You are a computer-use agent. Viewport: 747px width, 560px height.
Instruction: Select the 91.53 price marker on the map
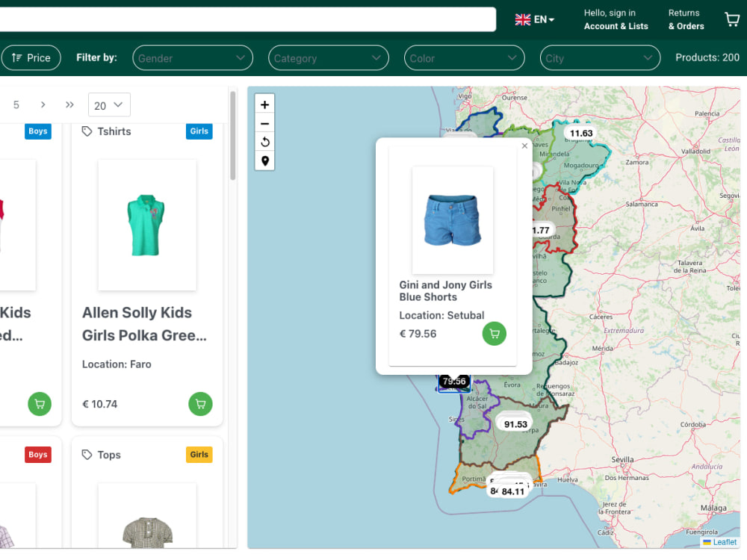click(x=515, y=424)
